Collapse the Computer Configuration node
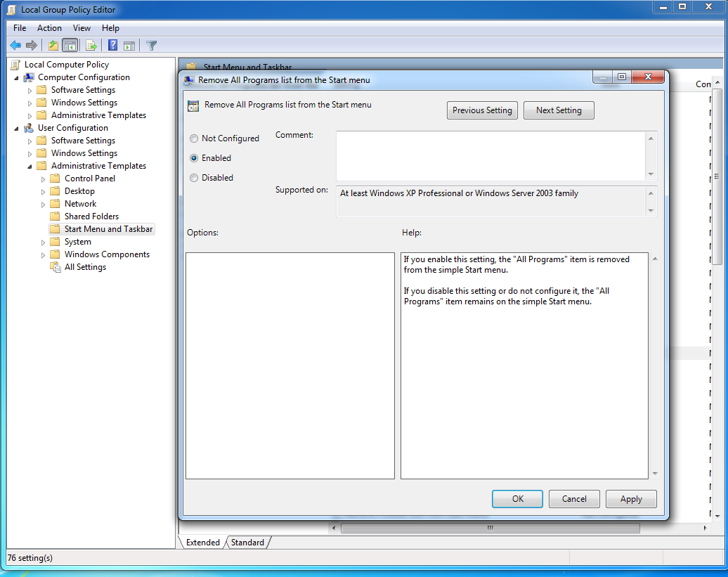The height and width of the screenshot is (577, 728). (17, 77)
